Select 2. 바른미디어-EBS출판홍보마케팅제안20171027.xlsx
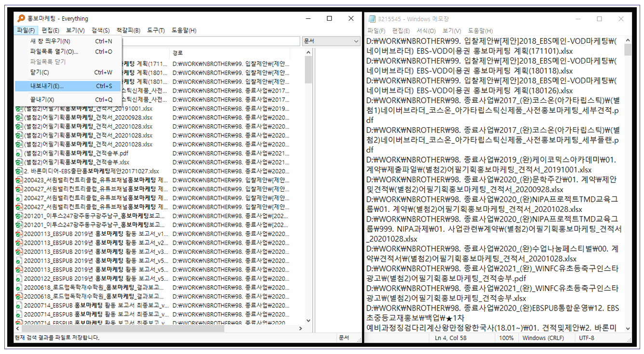The height and width of the screenshot is (354, 644). pos(92,171)
